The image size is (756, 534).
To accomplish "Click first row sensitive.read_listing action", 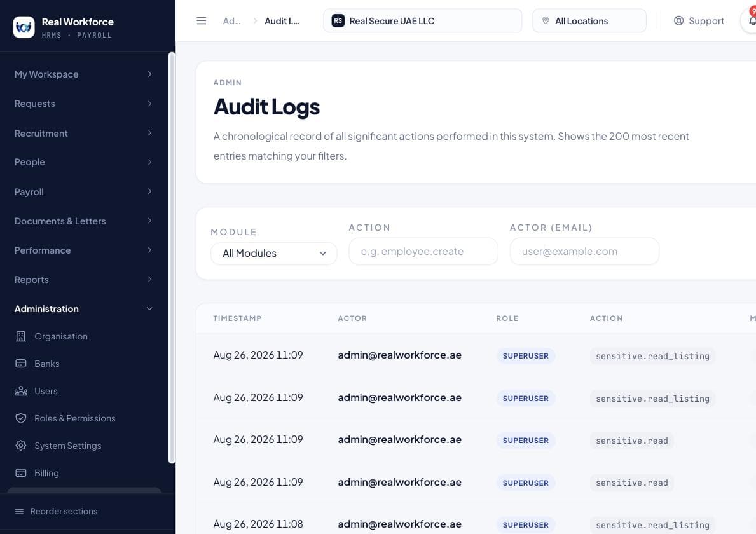I will tap(652, 355).
